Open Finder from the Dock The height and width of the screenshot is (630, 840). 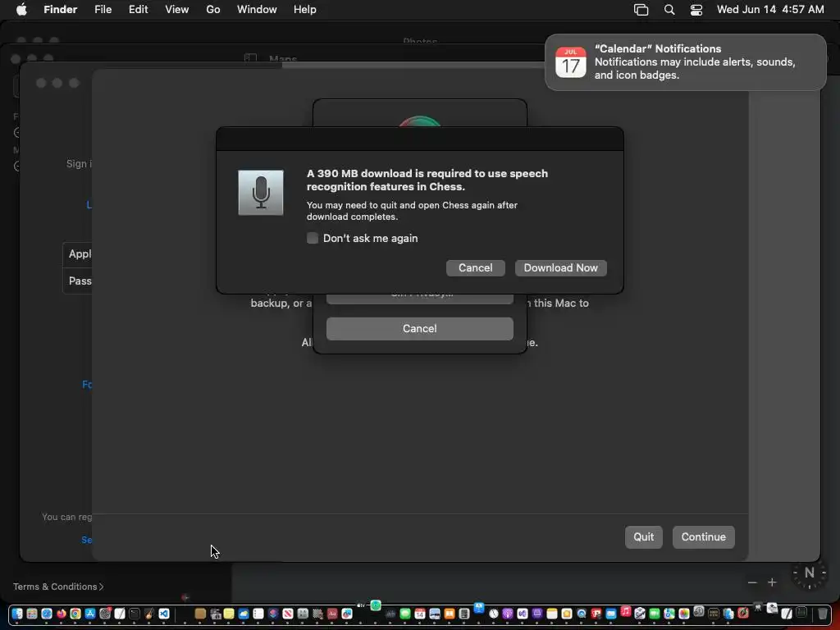[x=17, y=614]
